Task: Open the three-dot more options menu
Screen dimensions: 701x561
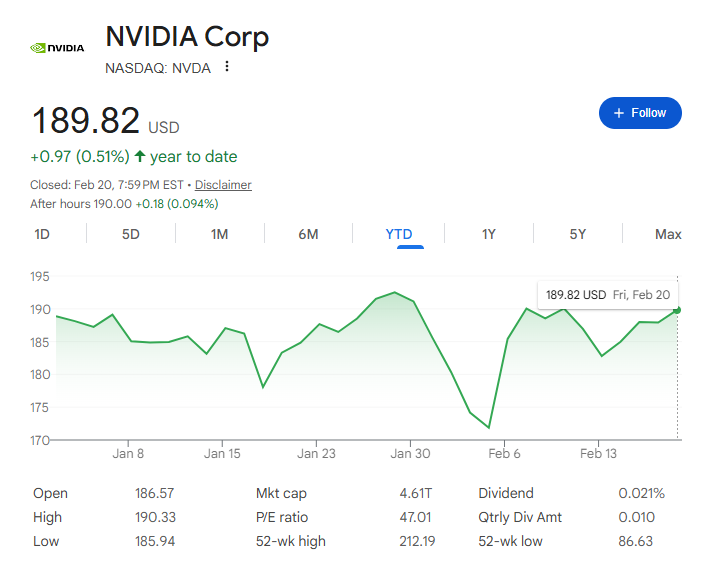Action: [x=227, y=67]
